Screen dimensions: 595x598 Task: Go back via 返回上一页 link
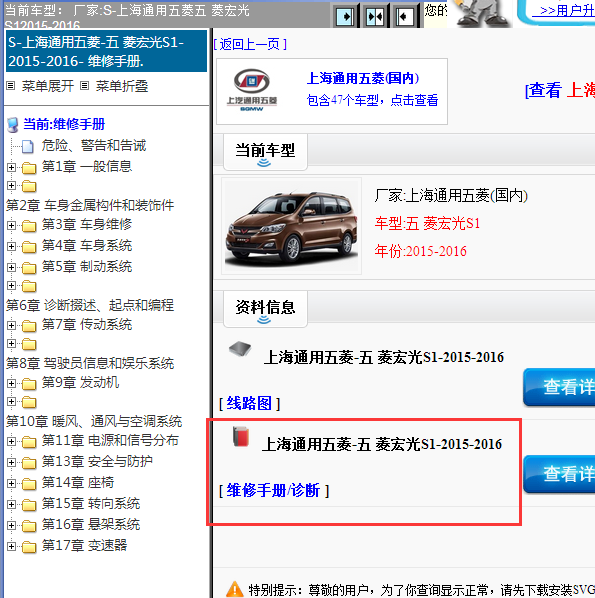tap(250, 44)
